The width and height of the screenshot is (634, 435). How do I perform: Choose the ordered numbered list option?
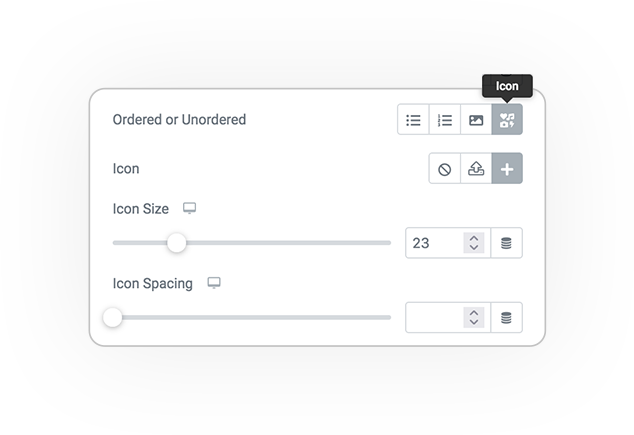(x=445, y=120)
